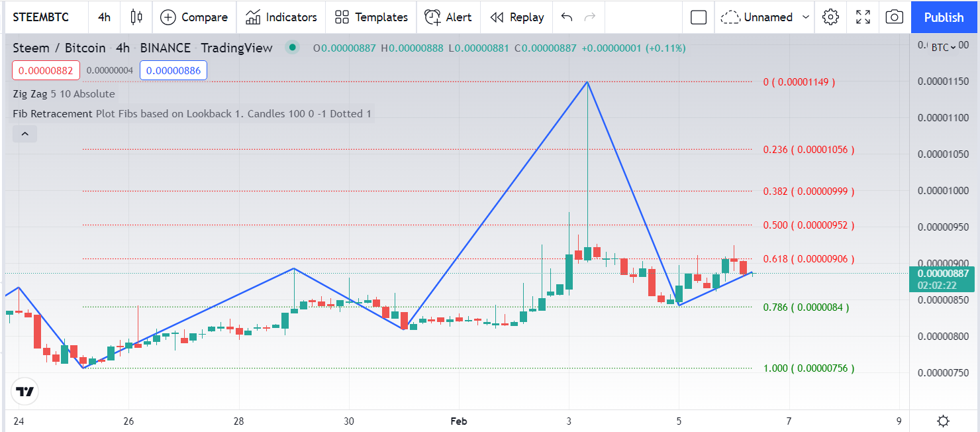Click Compare to add a symbol
Image resolution: width=980 pixels, height=432 pixels.
194,17
